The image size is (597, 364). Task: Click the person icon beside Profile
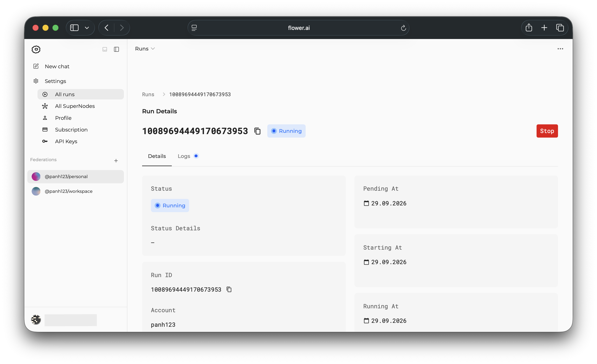point(45,118)
